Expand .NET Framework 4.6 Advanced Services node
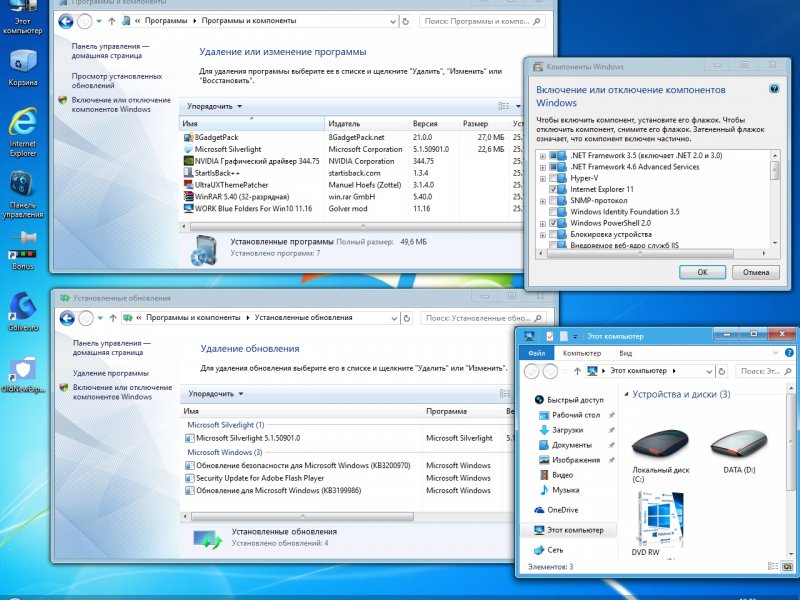 coord(543,167)
